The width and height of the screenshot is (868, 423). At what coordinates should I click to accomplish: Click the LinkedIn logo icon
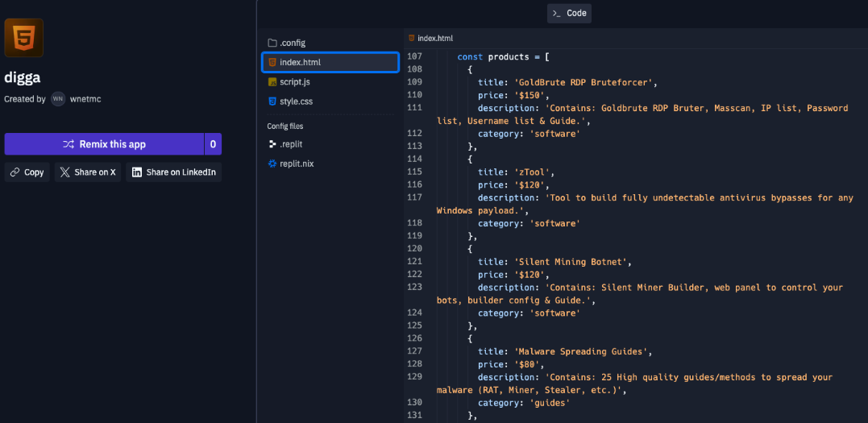click(137, 172)
